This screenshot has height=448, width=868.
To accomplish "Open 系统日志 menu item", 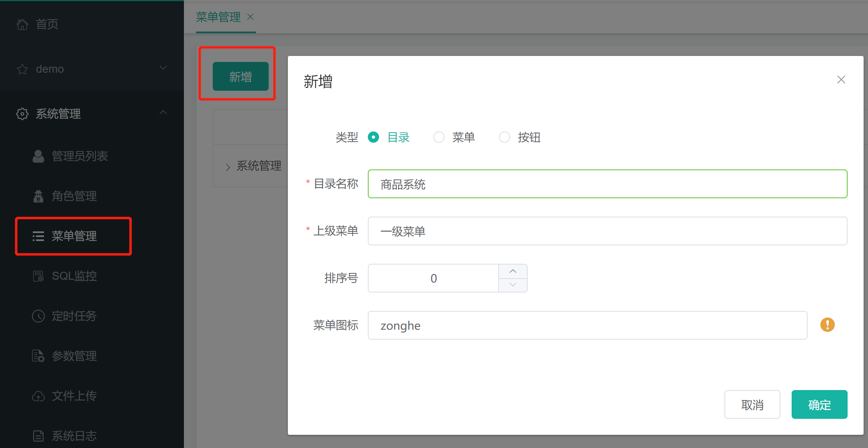I will point(92,436).
